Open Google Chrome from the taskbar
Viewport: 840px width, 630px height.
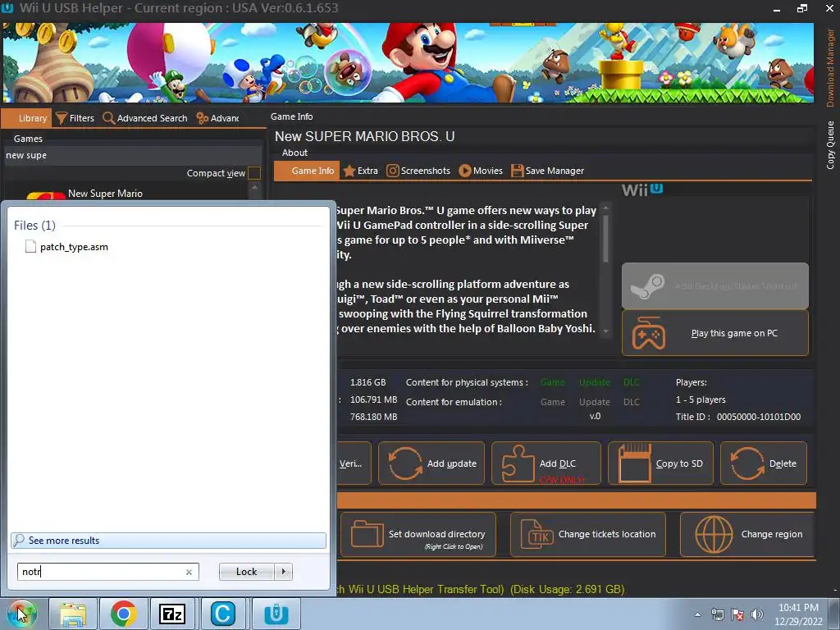point(123,614)
